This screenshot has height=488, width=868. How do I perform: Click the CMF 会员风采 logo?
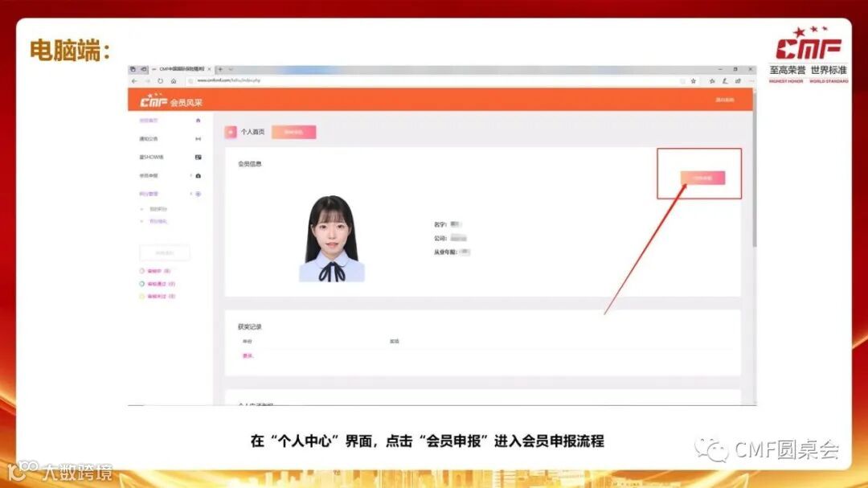[x=171, y=101]
